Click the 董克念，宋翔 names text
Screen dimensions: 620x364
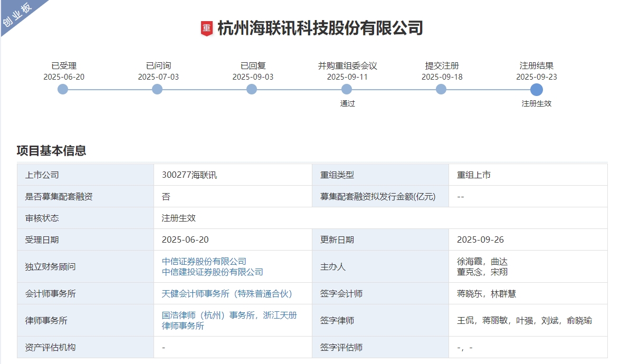(x=482, y=272)
